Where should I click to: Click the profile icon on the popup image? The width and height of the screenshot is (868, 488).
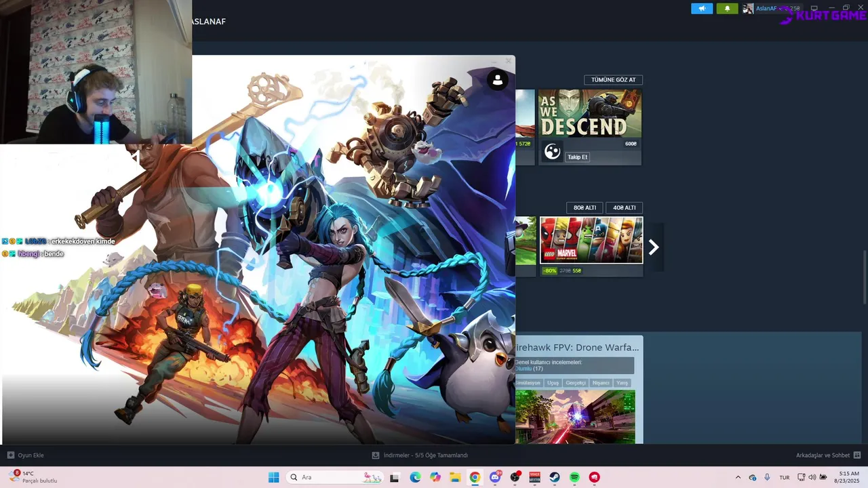click(x=498, y=79)
